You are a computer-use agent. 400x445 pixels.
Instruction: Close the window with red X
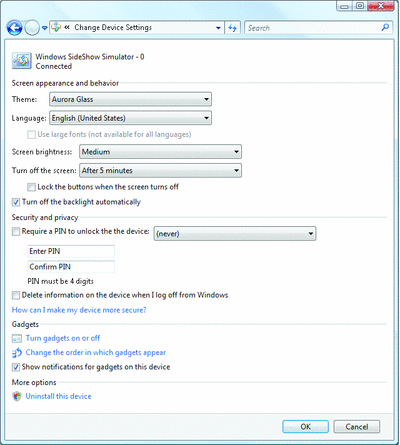tap(381, 6)
